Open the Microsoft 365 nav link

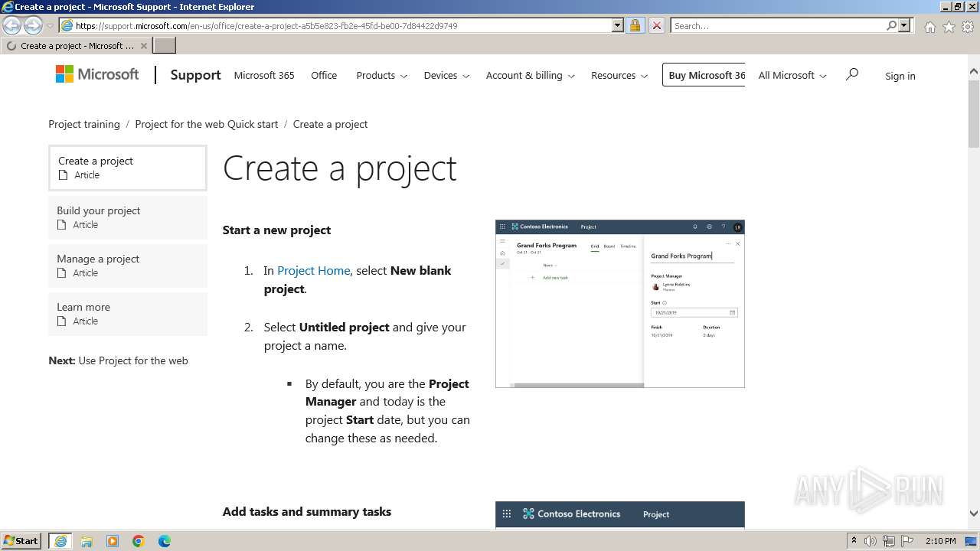pos(264,75)
